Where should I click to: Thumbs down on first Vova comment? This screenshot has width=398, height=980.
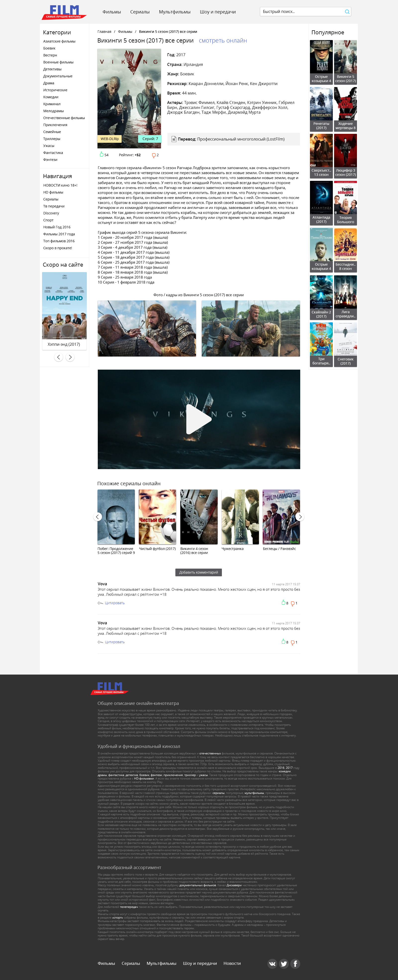[293, 603]
